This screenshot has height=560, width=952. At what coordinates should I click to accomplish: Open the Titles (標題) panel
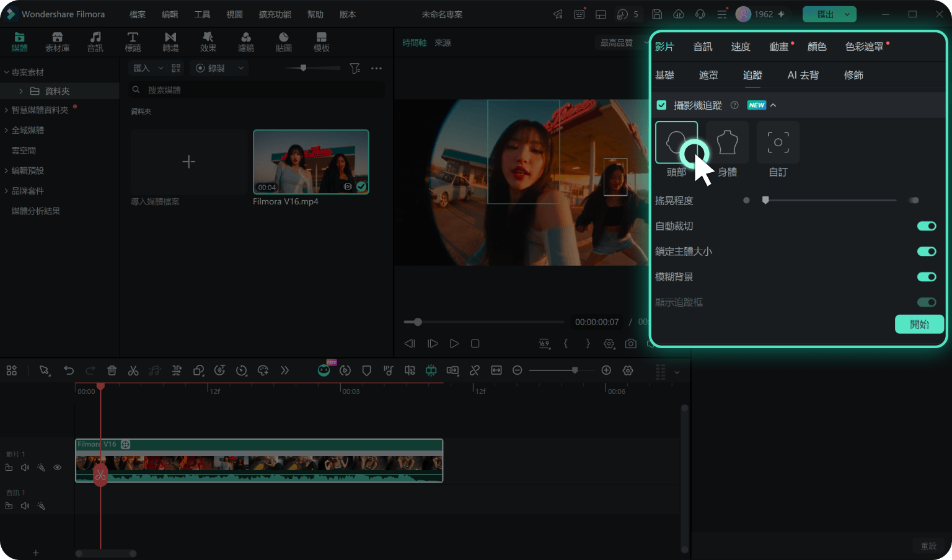[x=133, y=42]
